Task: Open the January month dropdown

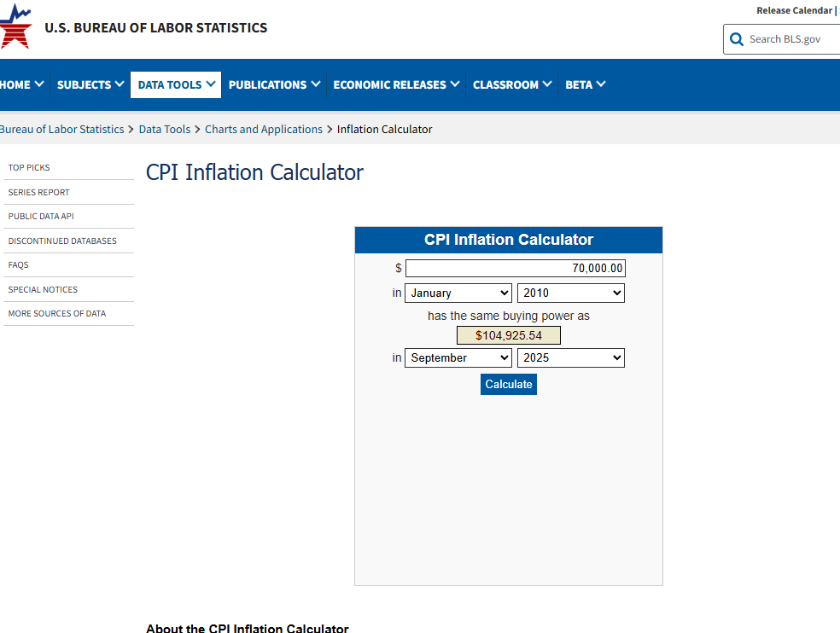Action: click(458, 293)
